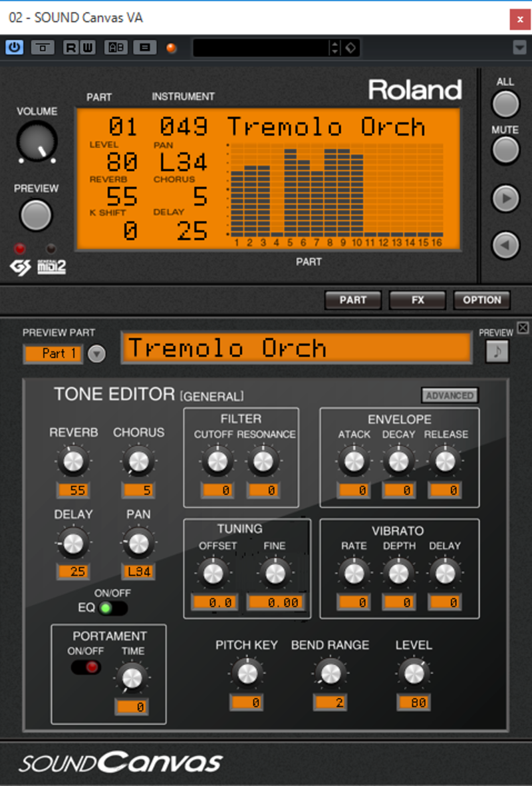The width and height of the screenshot is (532, 786).
Task: Go to previous part with left arrow
Action: (x=505, y=245)
